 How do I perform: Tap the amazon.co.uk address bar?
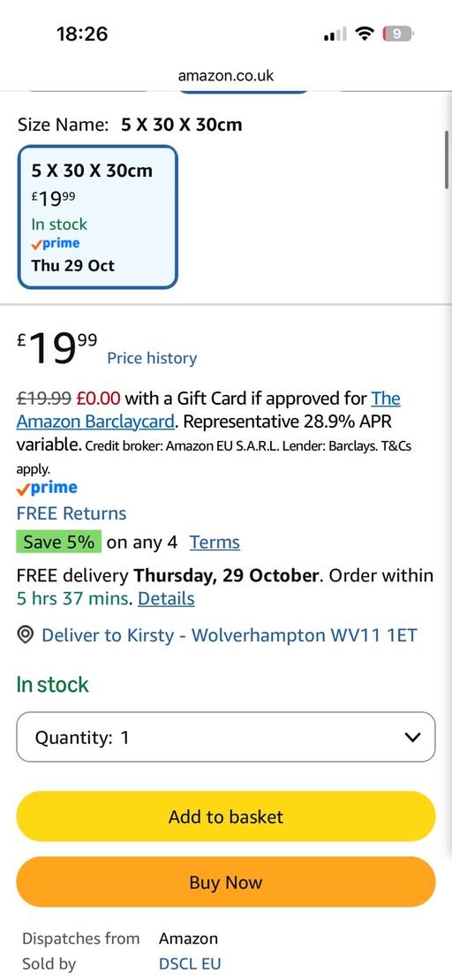click(x=226, y=76)
